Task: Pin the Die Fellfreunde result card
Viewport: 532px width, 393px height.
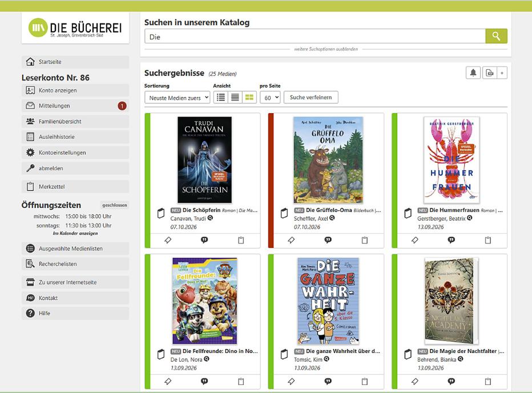Action: [x=168, y=382]
